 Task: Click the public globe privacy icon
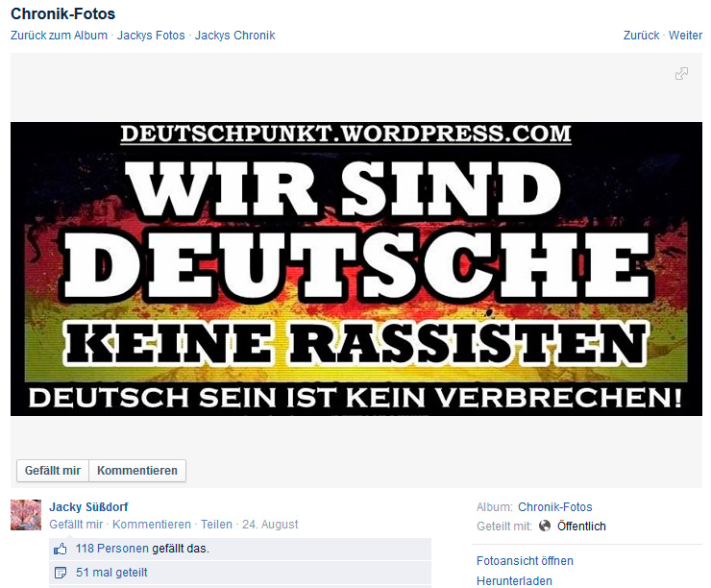click(545, 526)
